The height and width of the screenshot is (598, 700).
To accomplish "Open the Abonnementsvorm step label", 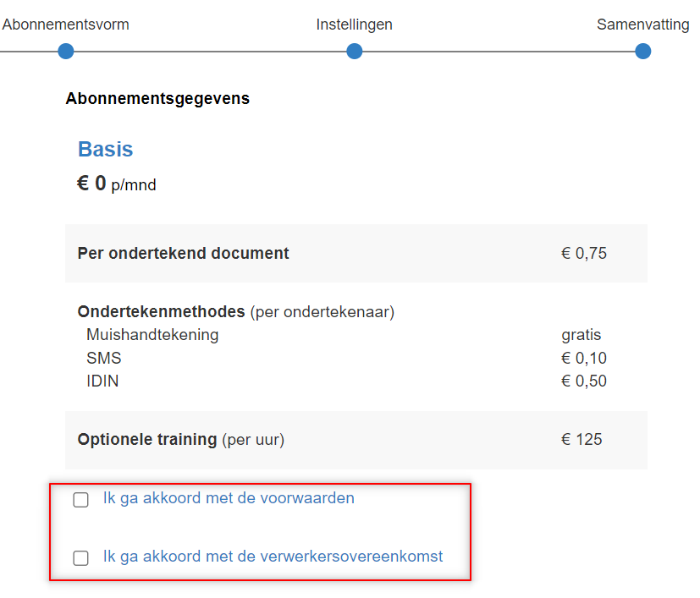I will [x=66, y=25].
